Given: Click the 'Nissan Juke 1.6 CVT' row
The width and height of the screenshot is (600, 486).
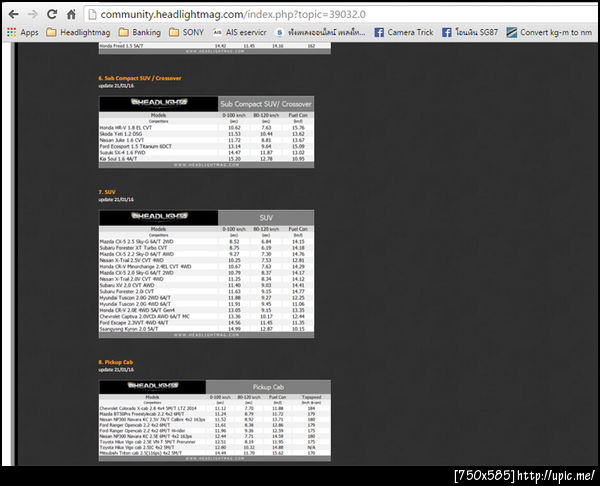Looking at the screenshot, I should [x=207, y=140].
